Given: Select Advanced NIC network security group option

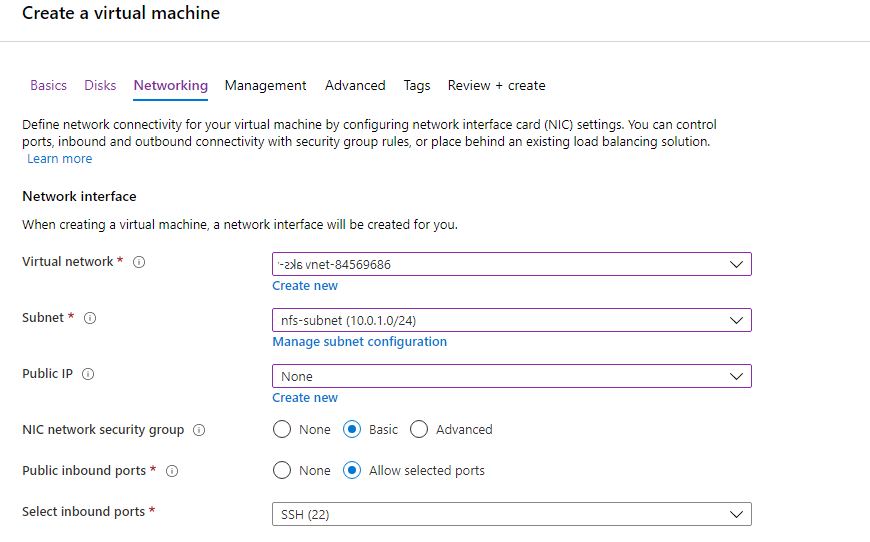Looking at the screenshot, I should (x=419, y=429).
